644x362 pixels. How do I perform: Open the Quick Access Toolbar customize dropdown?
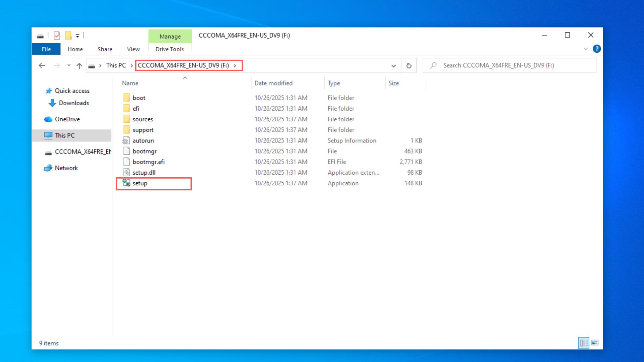tap(78, 35)
